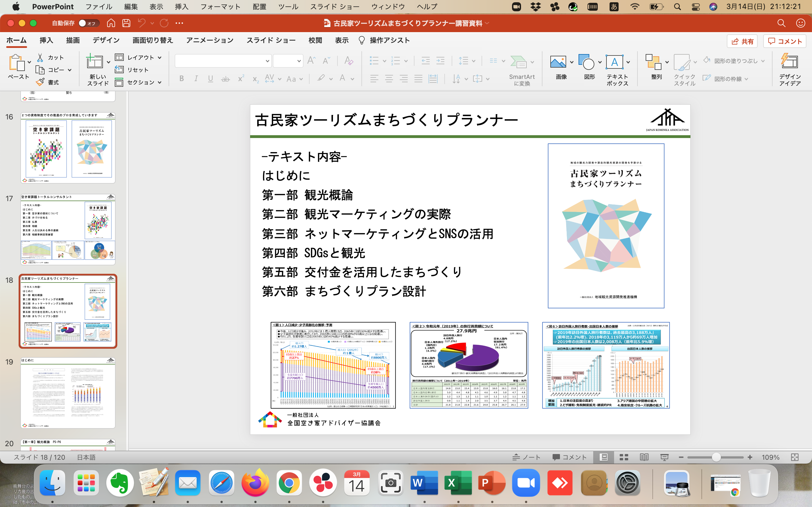Click the Comments (コメント) button at top right
The image size is (812, 507).
[x=784, y=41]
